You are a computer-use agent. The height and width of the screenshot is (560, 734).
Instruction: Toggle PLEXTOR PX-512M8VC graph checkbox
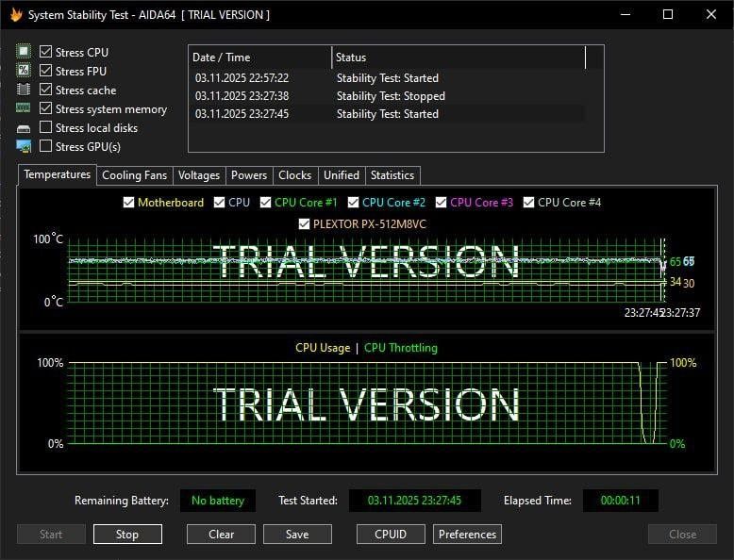(x=304, y=224)
